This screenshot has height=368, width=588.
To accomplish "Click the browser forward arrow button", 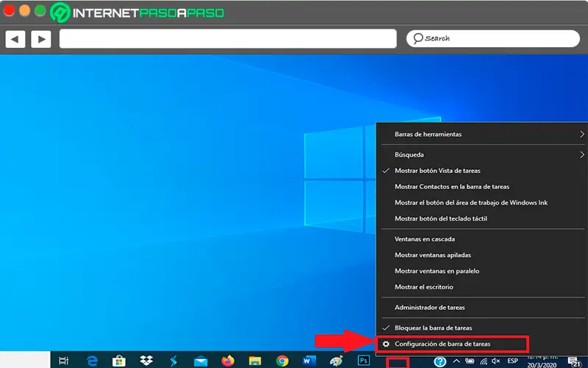I will click(41, 39).
